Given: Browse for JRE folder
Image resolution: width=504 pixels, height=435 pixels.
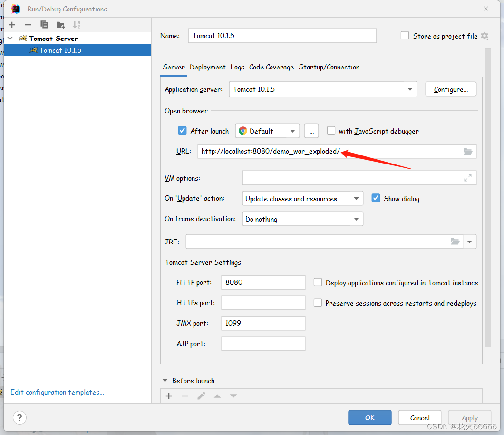Looking at the screenshot, I should [455, 242].
